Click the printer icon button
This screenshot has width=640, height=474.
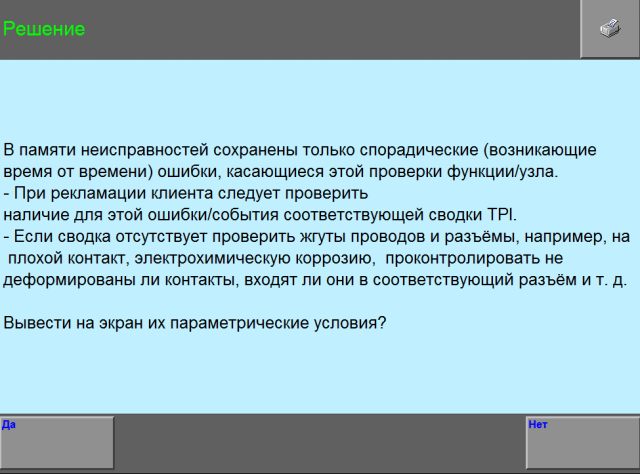click(610, 29)
